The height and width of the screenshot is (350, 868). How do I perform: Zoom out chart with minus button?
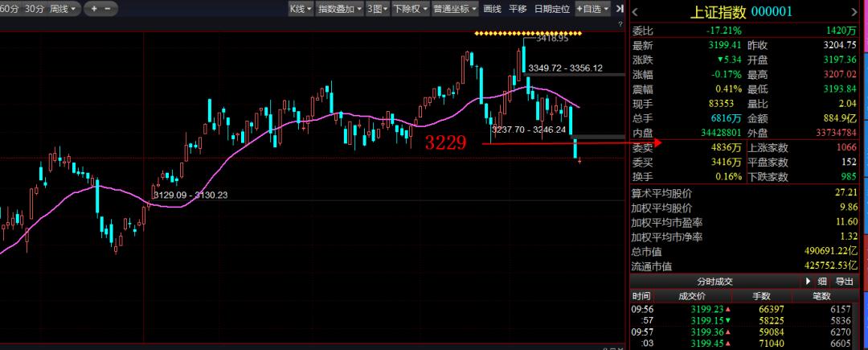(108, 8)
